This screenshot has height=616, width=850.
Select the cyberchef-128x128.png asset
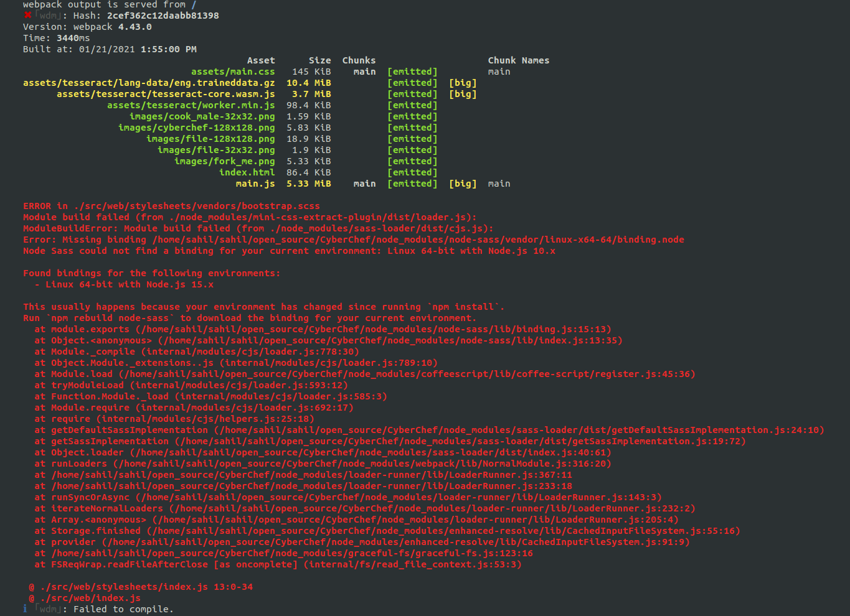click(x=197, y=127)
